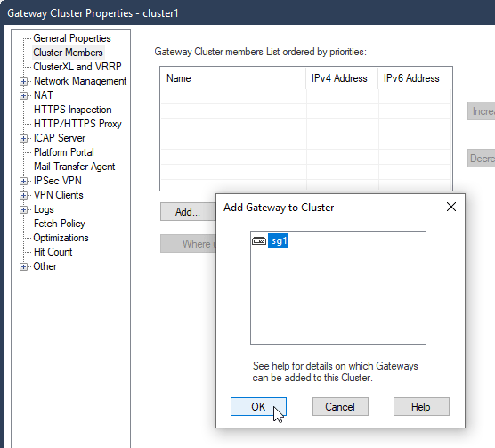Click OK to add gateway
The width and height of the screenshot is (495, 448).
pyautogui.click(x=258, y=407)
